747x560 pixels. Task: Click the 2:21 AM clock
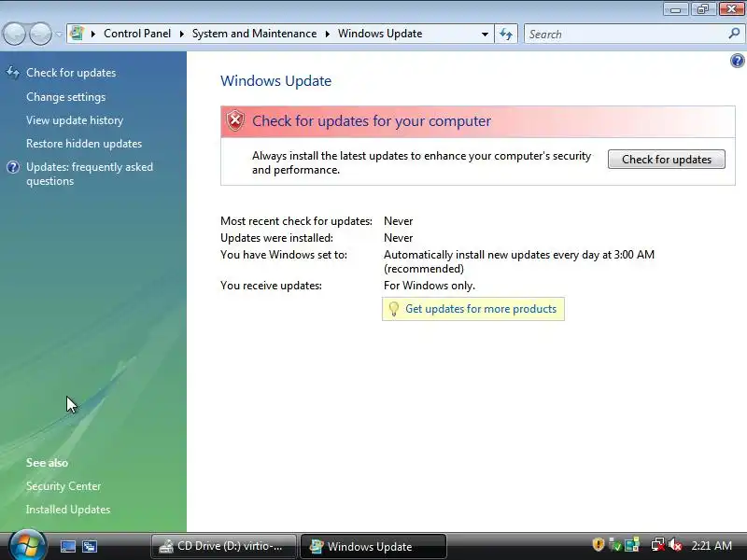712,546
